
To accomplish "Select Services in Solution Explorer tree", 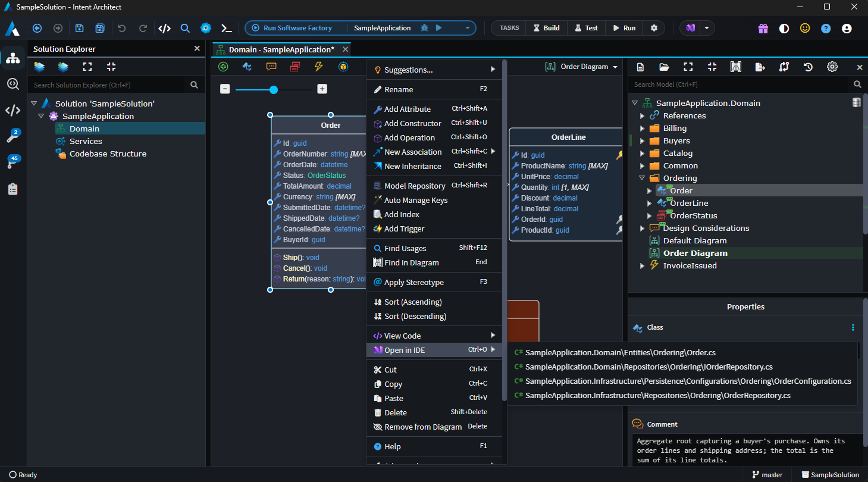I will pyautogui.click(x=86, y=141).
